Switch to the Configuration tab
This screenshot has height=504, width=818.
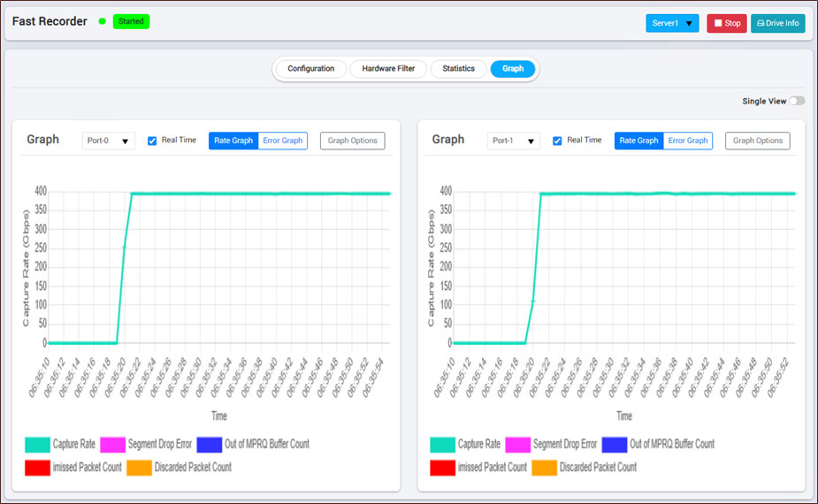[x=311, y=68]
